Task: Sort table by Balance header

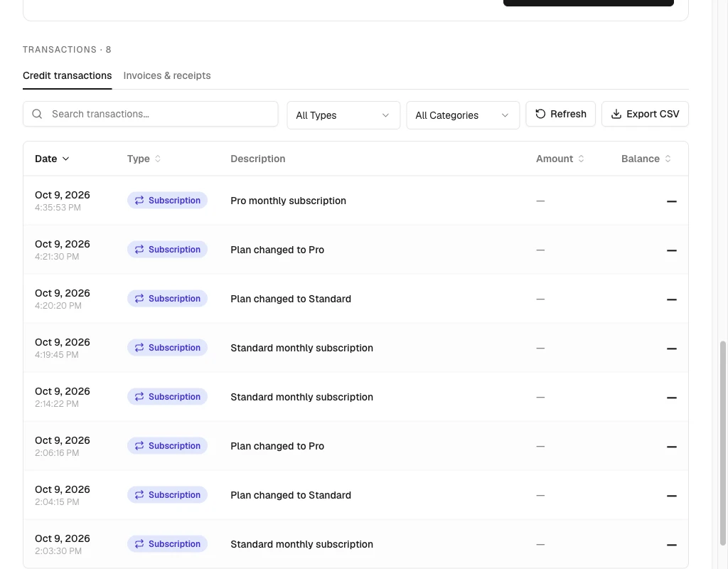Action: (x=646, y=159)
